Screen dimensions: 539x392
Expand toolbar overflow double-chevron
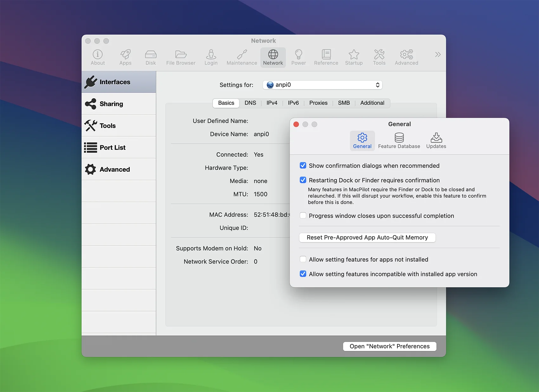pos(438,55)
